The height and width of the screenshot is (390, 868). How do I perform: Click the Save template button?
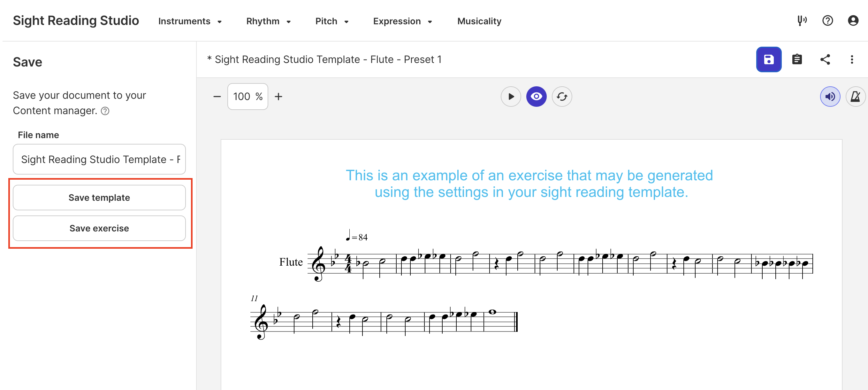(99, 198)
